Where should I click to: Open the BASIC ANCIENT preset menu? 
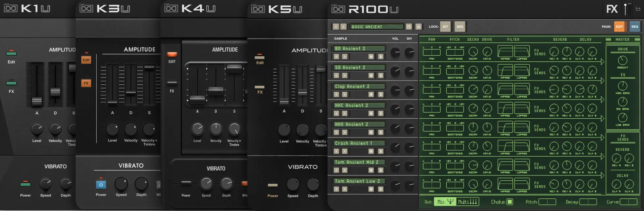(x=376, y=27)
